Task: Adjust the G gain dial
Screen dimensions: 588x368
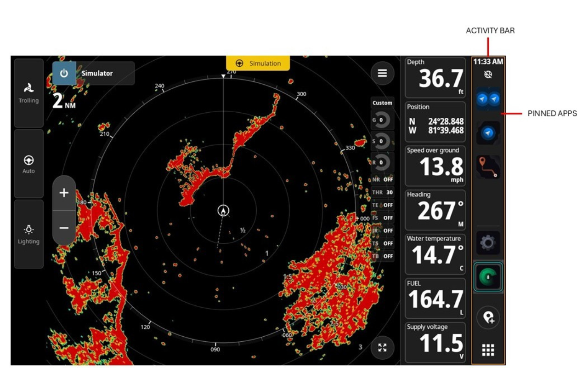Action: pyautogui.click(x=382, y=120)
